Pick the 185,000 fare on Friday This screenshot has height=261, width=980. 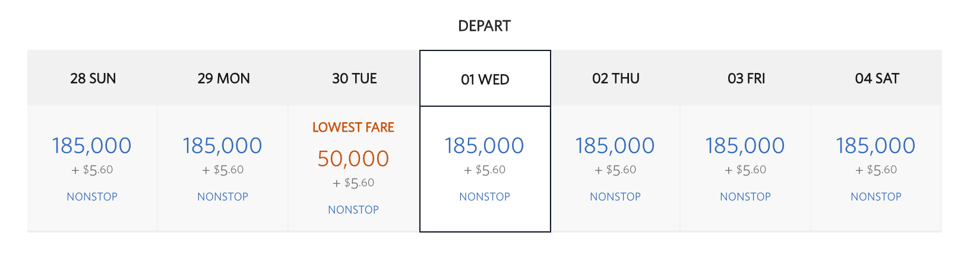[x=745, y=145]
